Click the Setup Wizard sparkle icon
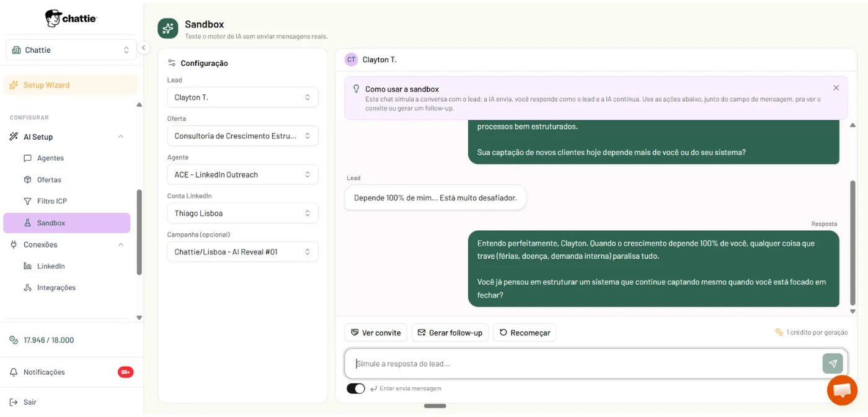 14,85
